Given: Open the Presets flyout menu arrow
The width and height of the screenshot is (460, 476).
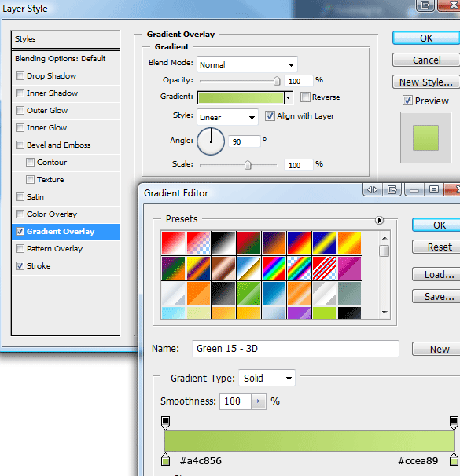Looking at the screenshot, I should 379,220.
